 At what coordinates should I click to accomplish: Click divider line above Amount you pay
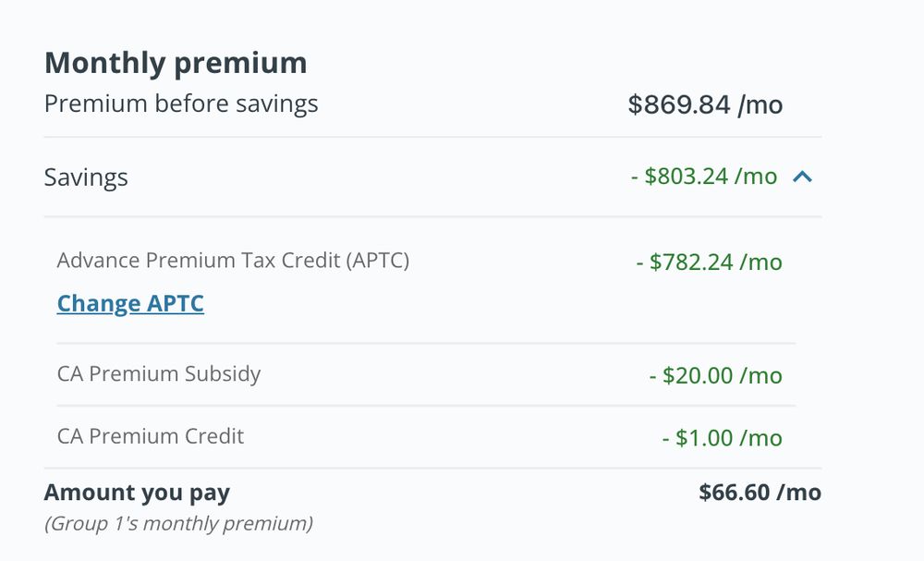coord(432,468)
